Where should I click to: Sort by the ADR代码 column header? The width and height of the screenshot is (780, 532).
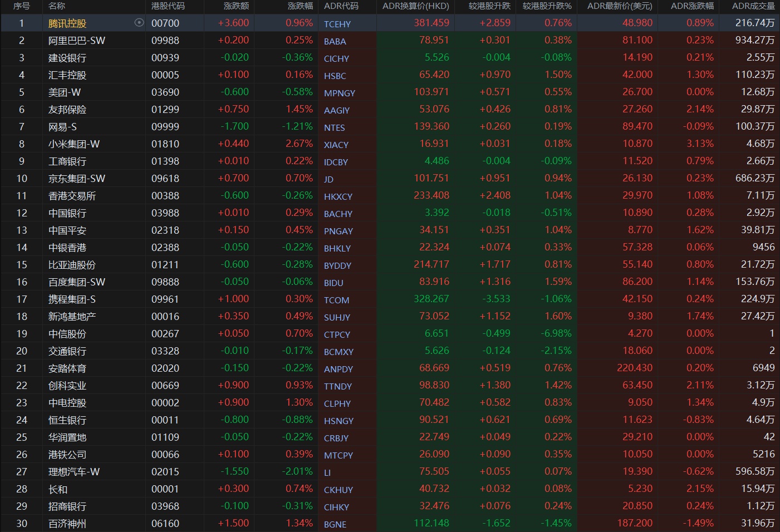tap(341, 6)
